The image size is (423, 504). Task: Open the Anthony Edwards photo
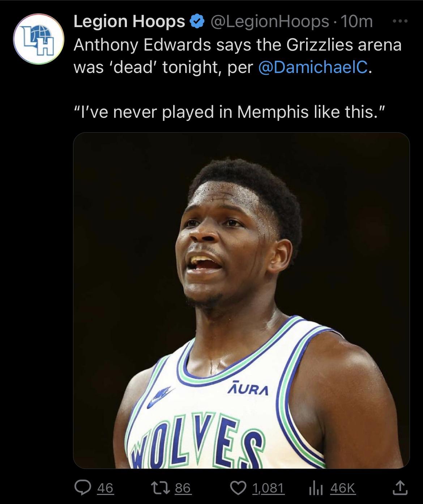pos(241,300)
